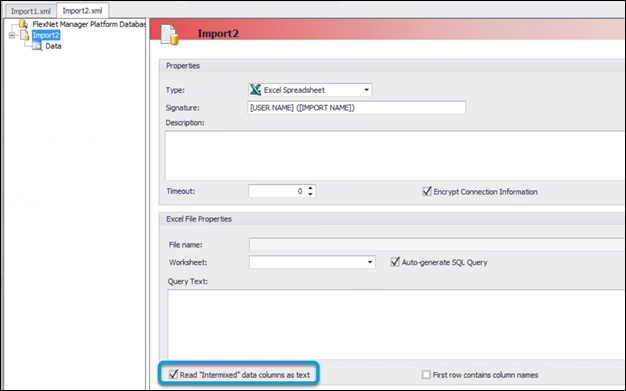The image size is (626, 391).
Task: Select FlexNet Manager Platform Database tree node
Action: tap(89, 24)
